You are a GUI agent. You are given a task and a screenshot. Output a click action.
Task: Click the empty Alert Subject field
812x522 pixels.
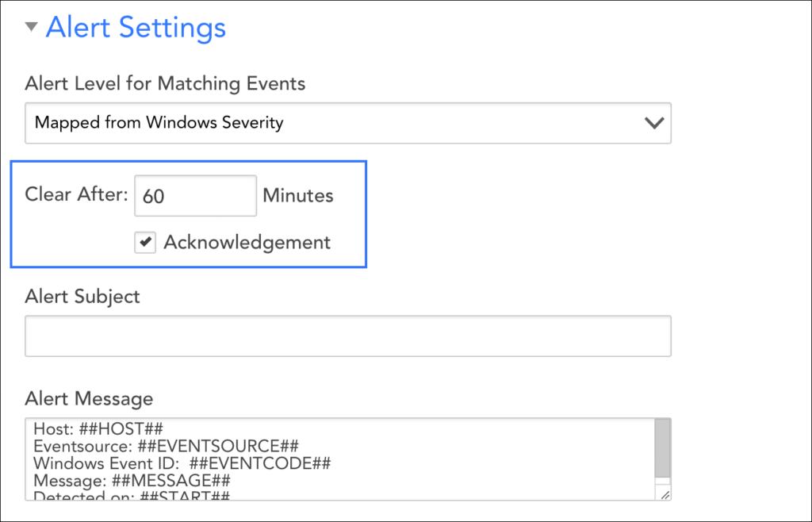(x=349, y=336)
